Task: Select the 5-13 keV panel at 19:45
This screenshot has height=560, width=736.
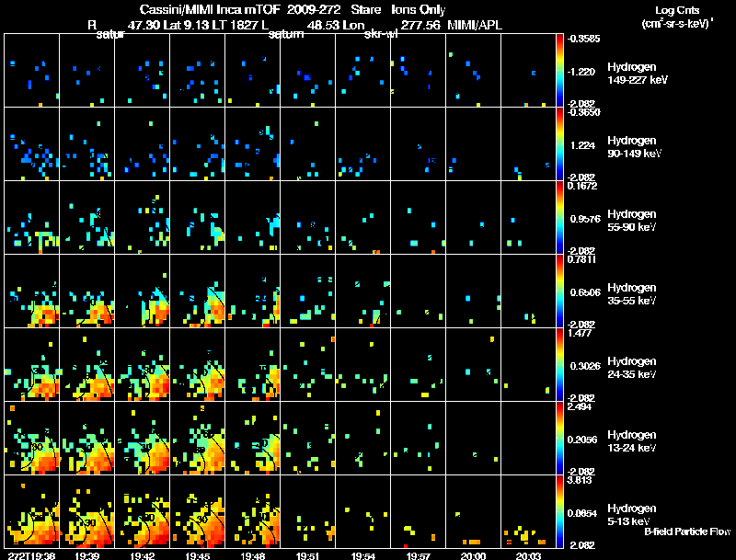Action: (x=198, y=512)
